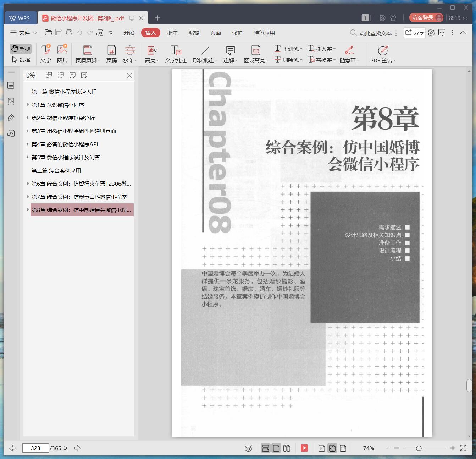Go to next page arrow
This screenshot has width=476, height=459.
coord(77,448)
